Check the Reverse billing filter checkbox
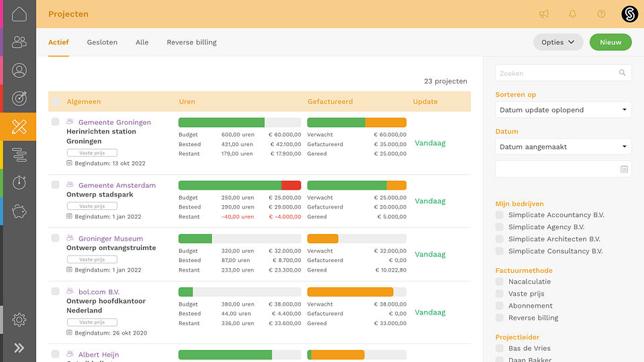The width and height of the screenshot is (644, 362). [x=499, y=318]
